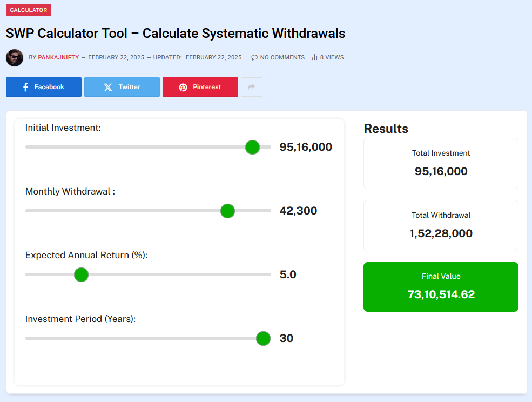
Task: Click the 95,16,000 value beside the Initial Investment slider
Action: tap(306, 147)
